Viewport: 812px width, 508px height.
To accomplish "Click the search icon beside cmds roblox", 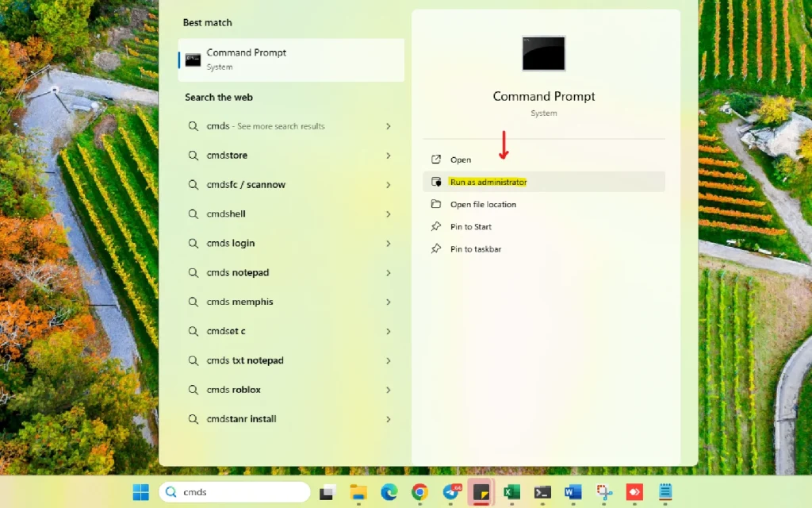I will (193, 390).
